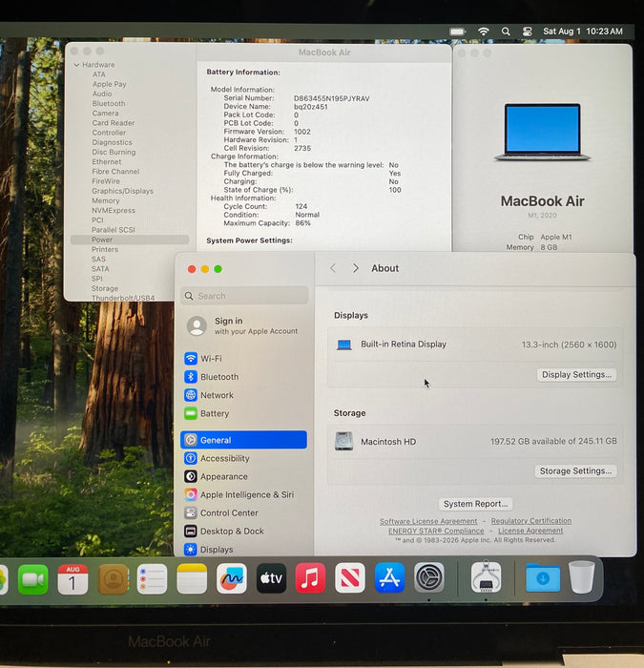Open the License Agreement link
Screen dimensions: 644x668
tap(530, 531)
